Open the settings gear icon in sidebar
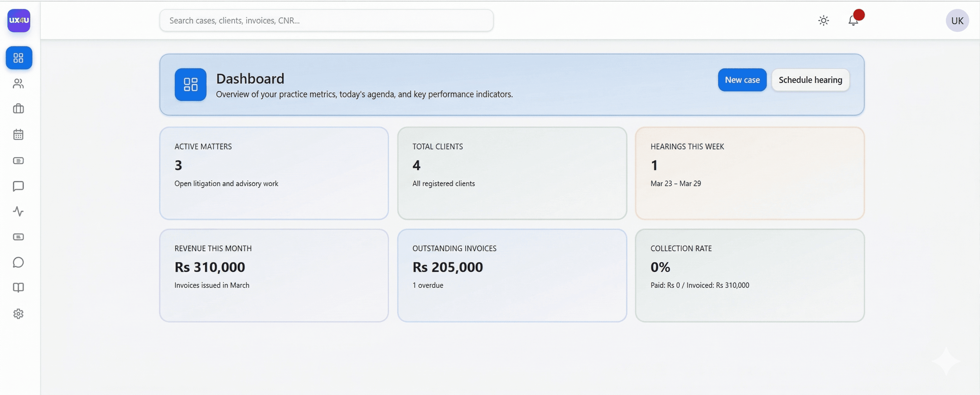 (x=18, y=314)
